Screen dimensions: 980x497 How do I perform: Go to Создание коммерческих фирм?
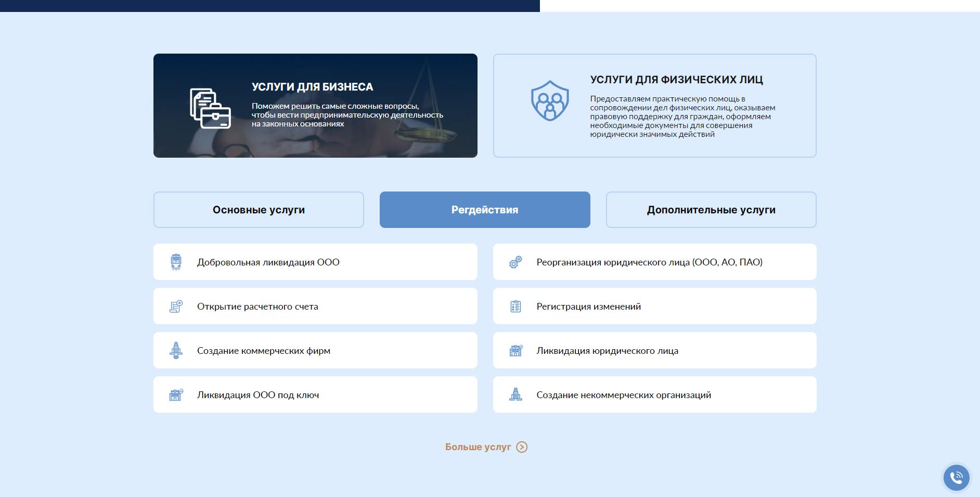pyautogui.click(x=315, y=350)
